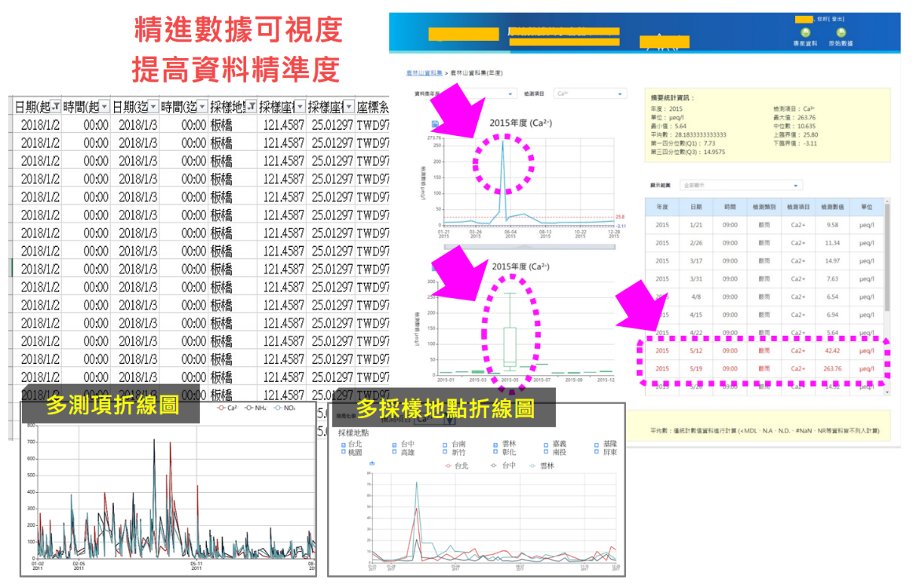This screenshot has width=913, height=588.
Task: Expand the 檢測項目 Ca²⁺ dropdown
Action: [590, 94]
